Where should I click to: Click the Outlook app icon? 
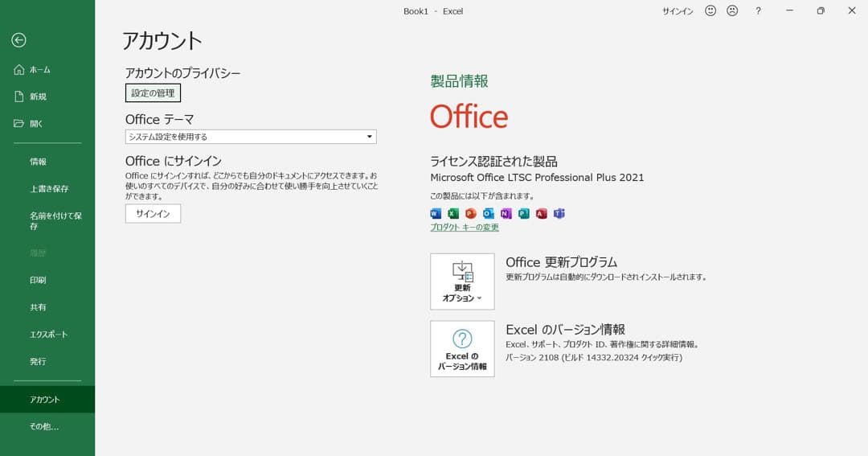tap(489, 213)
